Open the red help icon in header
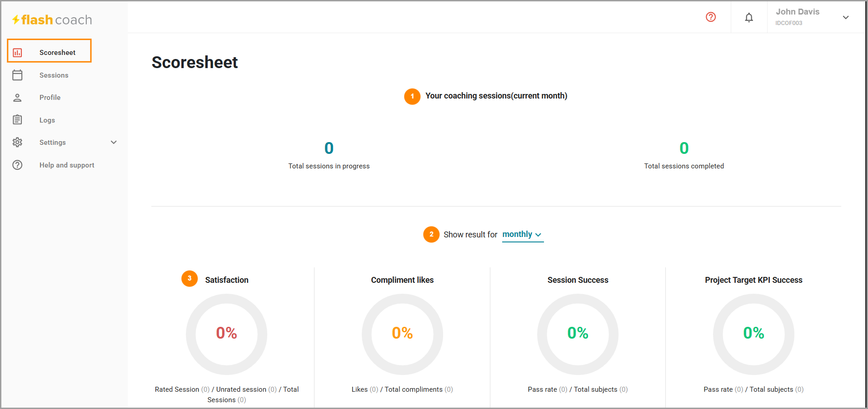 click(711, 17)
